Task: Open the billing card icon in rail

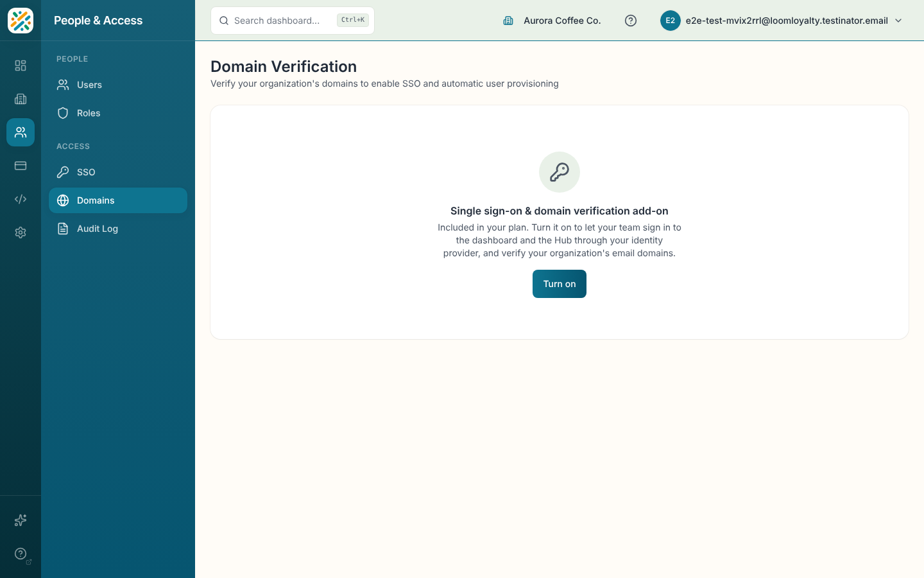Action: pos(21,166)
